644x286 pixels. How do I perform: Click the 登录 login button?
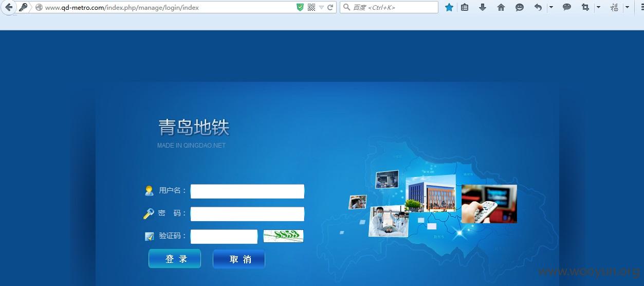point(175,259)
